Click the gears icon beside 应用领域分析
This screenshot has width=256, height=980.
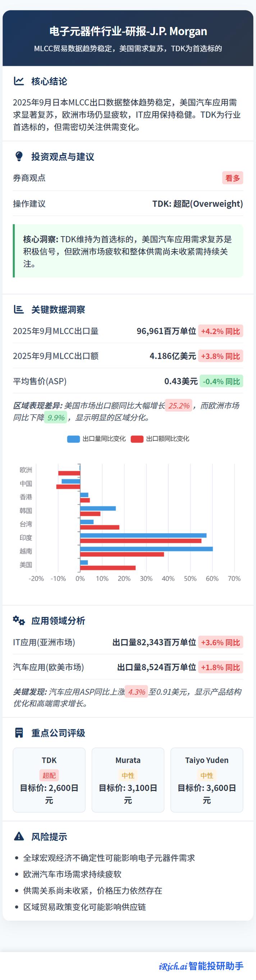(x=19, y=620)
